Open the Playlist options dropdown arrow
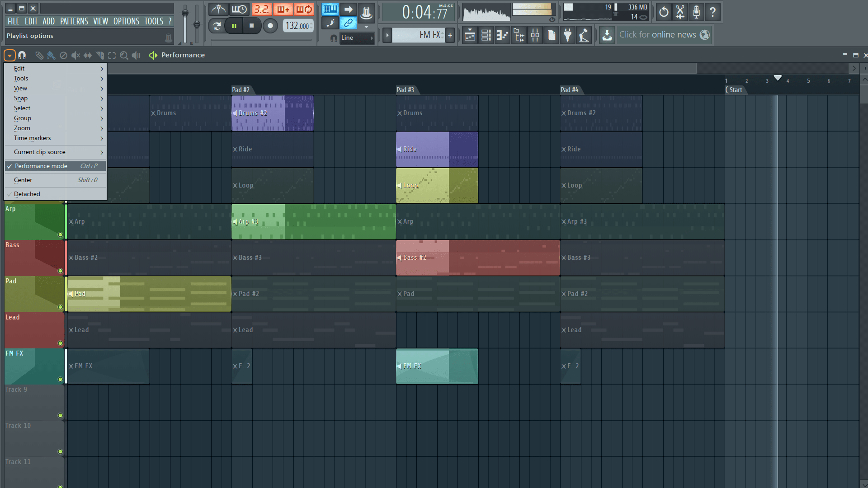This screenshot has width=868, height=488. [9, 55]
